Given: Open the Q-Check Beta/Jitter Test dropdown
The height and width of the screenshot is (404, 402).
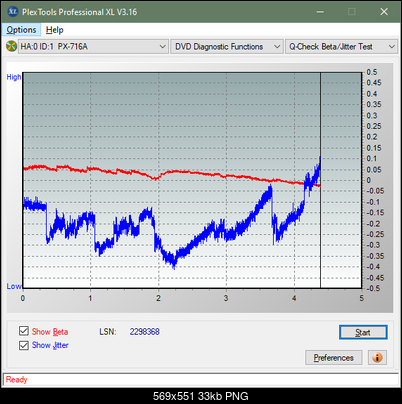Looking at the screenshot, I should point(342,46).
